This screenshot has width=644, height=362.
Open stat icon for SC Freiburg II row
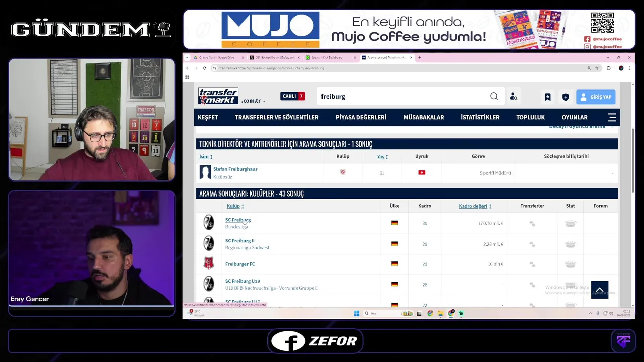coord(570,244)
